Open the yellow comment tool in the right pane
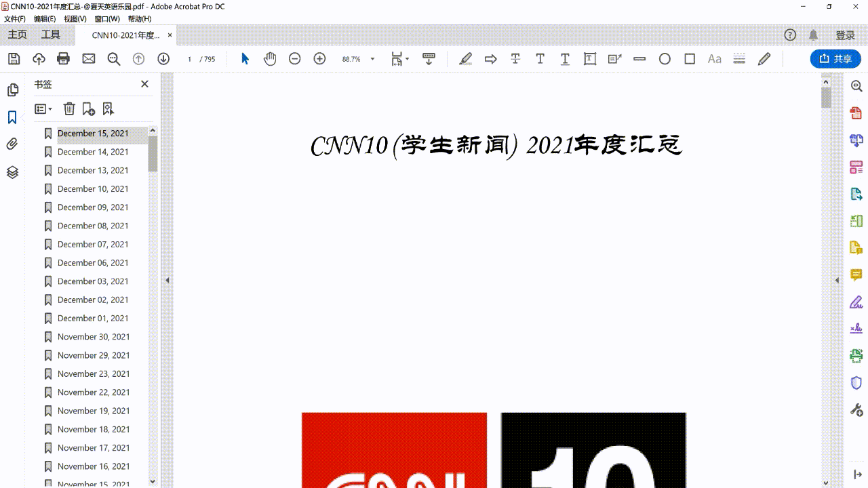Viewport: 868px width, 488px height. coord(856,275)
